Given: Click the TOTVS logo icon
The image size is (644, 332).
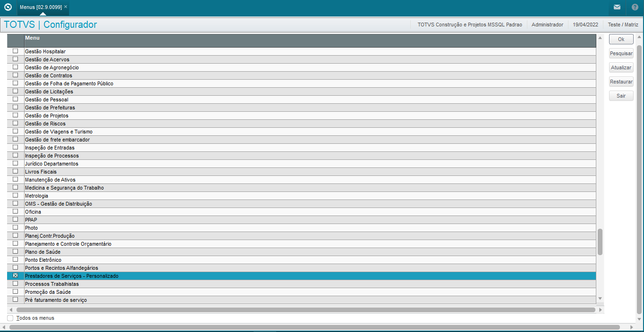Looking at the screenshot, I should [x=8, y=7].
